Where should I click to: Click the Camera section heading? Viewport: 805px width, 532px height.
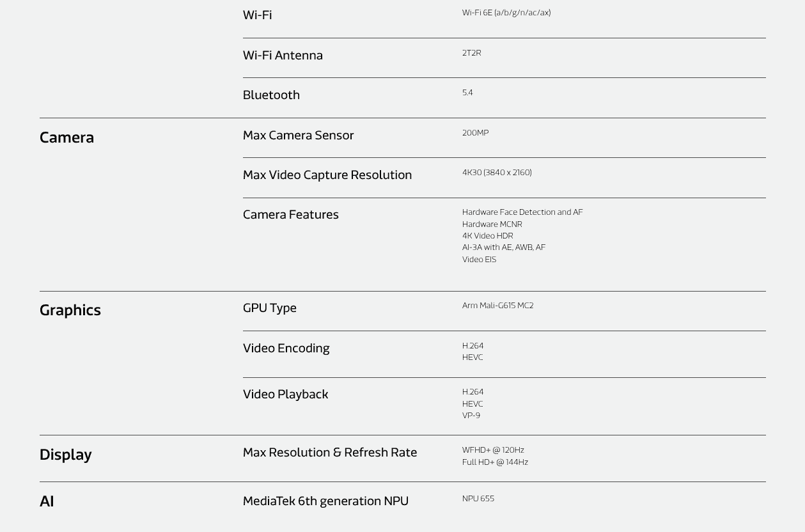tap(66, 137)
